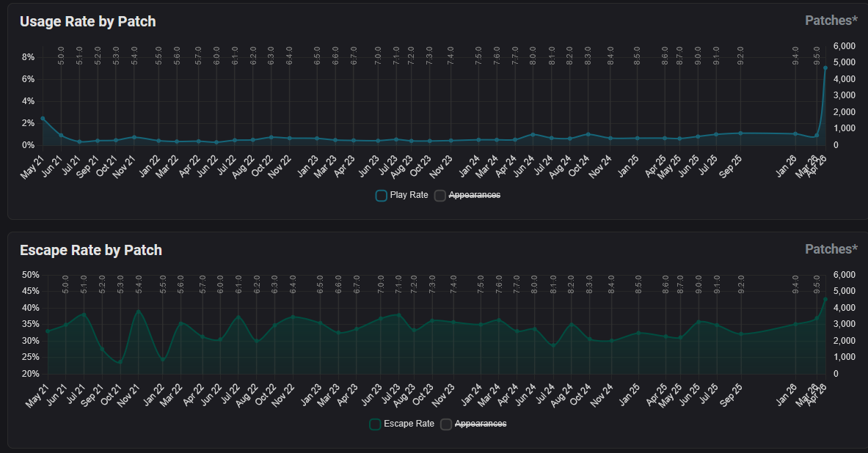868x453 pixels.
Task: Select the Jul 21 escape rate data point
Action: coord(84,314)
